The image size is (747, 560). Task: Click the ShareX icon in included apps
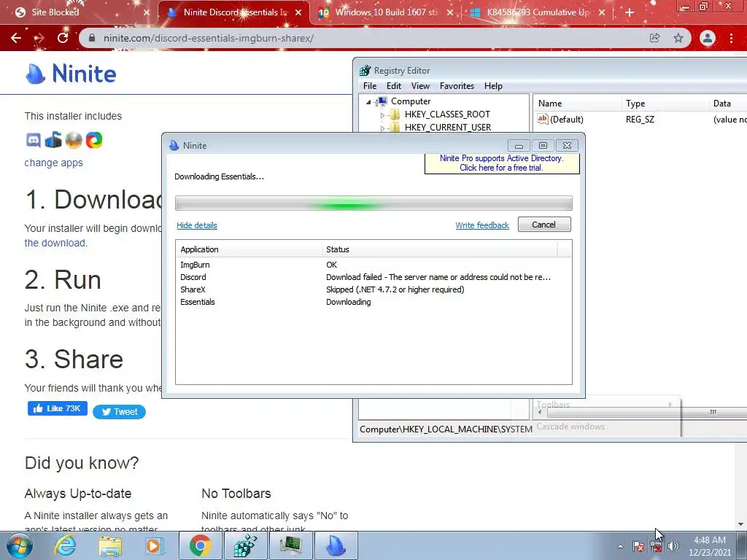click(x=94, y=140)
